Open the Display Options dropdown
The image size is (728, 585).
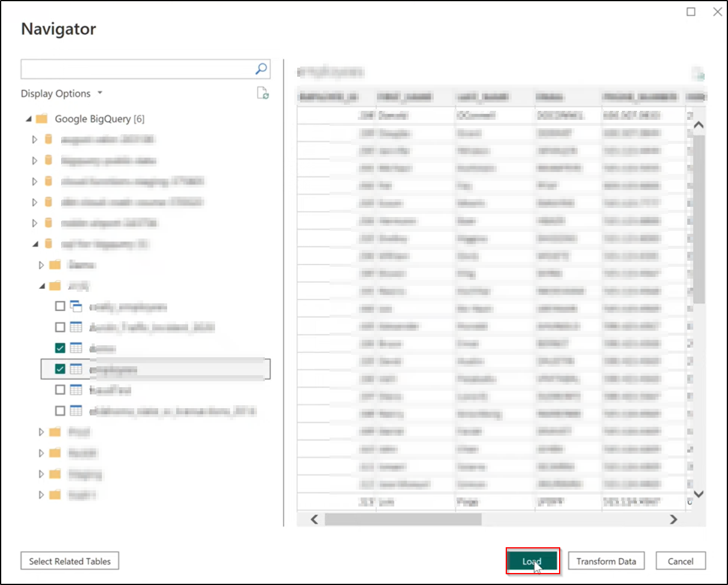point(62,94)
